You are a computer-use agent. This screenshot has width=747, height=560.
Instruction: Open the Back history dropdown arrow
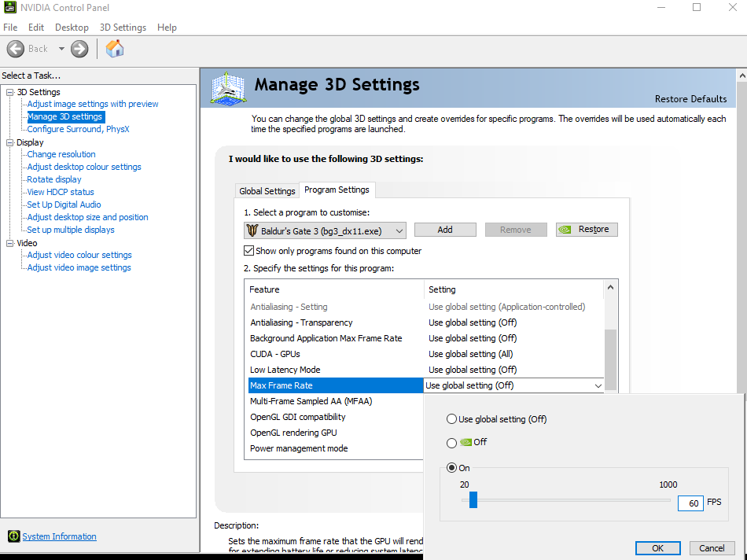pos(61,49)
